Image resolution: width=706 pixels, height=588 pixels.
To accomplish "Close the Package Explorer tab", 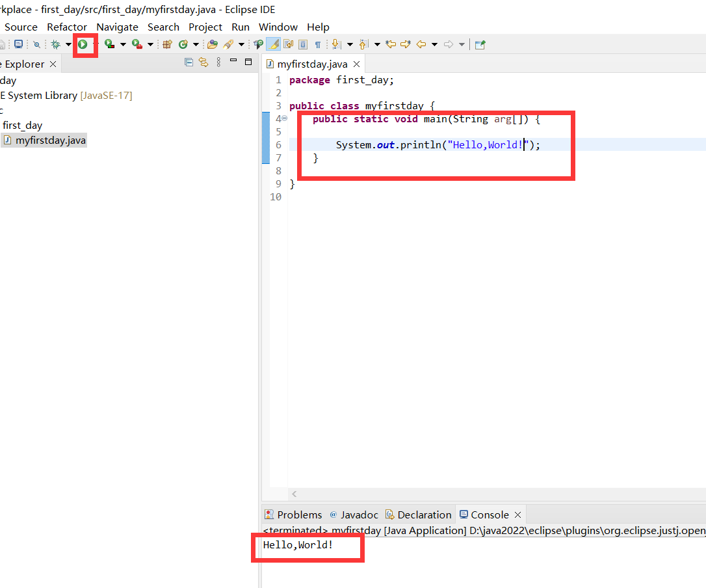I will [x=53, y=64].
